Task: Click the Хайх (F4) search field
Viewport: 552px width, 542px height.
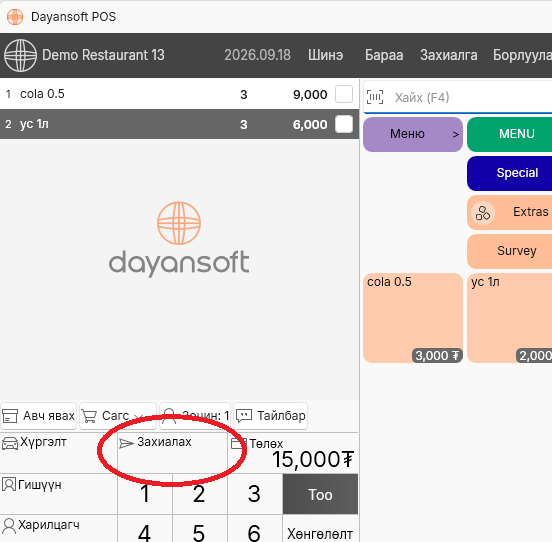Action: (x=458, y=97)
